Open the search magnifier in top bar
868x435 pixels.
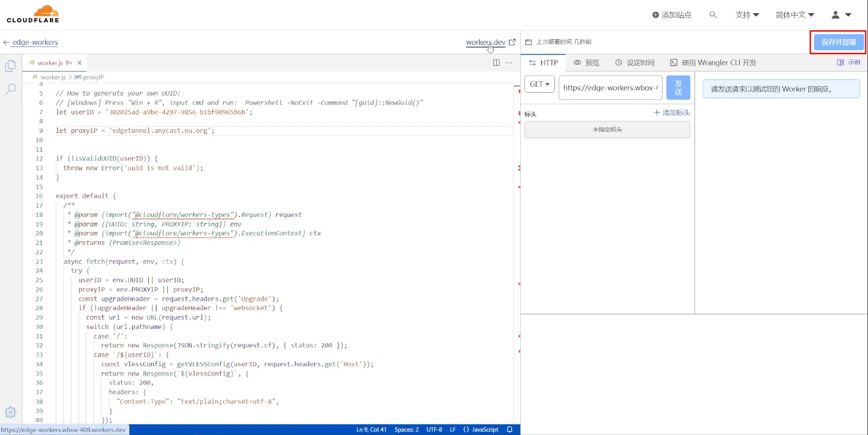tap(713, 15)
